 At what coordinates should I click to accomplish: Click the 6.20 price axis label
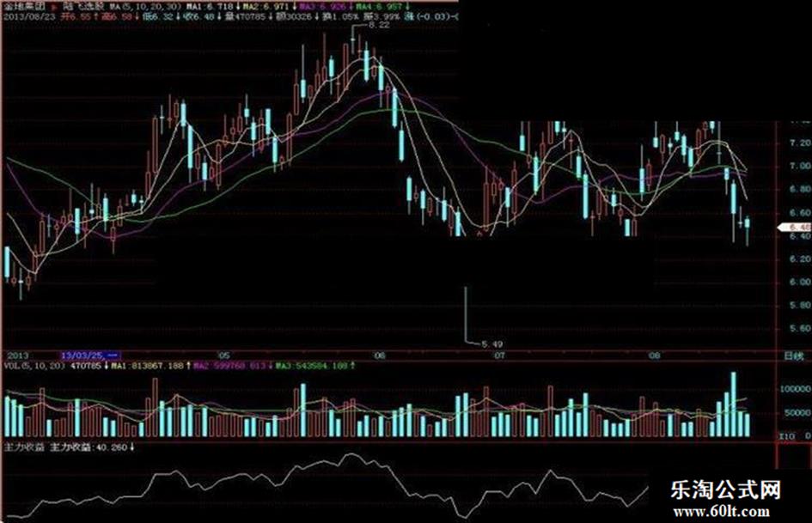pos(800,258)
